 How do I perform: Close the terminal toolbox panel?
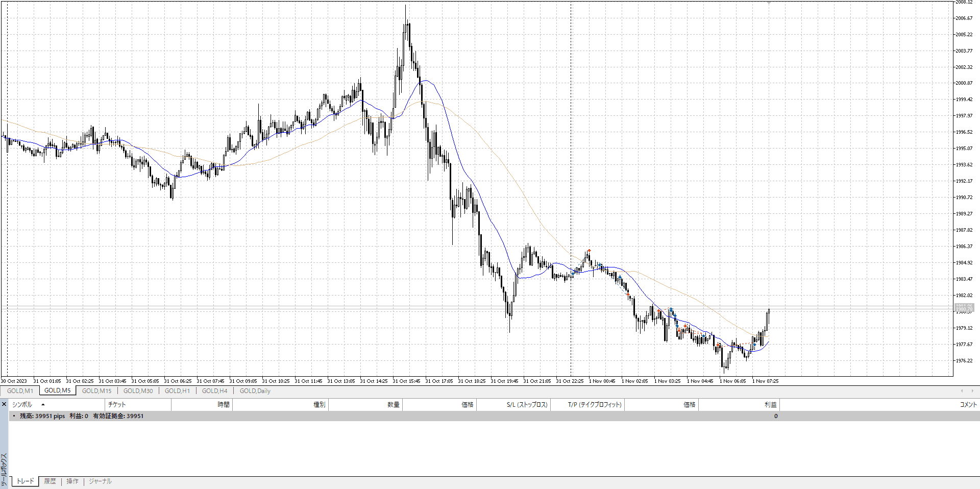click(x=4, y=404)
